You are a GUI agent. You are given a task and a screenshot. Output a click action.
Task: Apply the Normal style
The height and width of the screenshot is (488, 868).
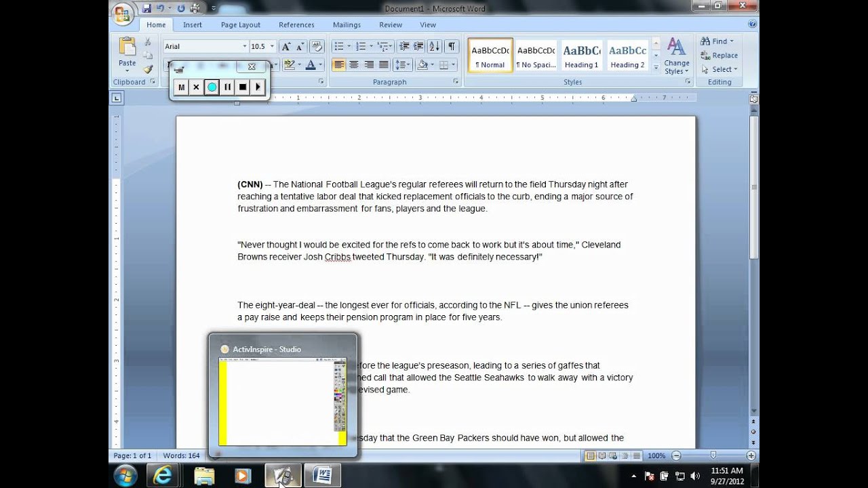490,55
